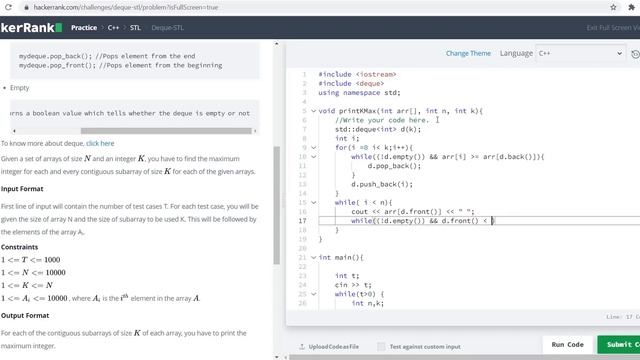The image size is (640, 360).
Task: Click 'using namespace std;' line
Action: pos(359,93)
